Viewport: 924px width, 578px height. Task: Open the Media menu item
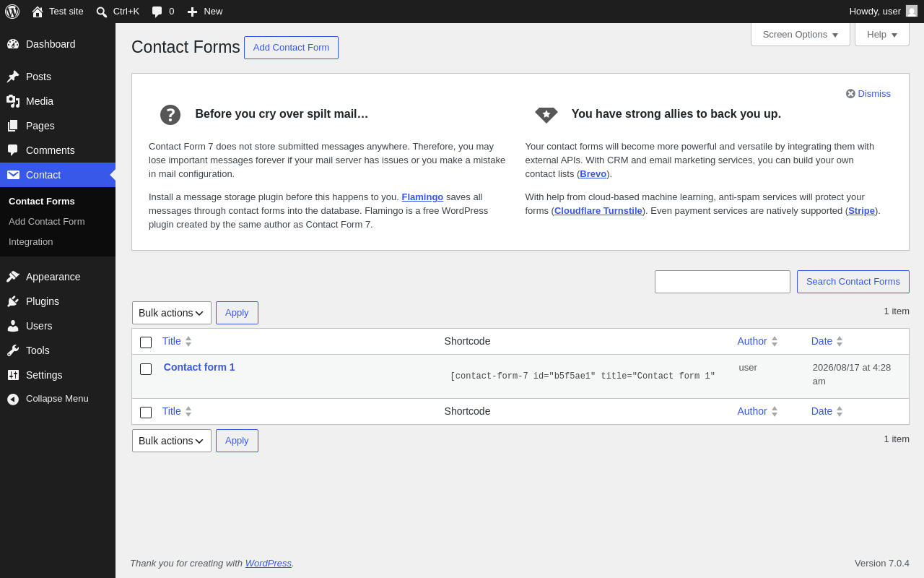click(x=58, y=101)
